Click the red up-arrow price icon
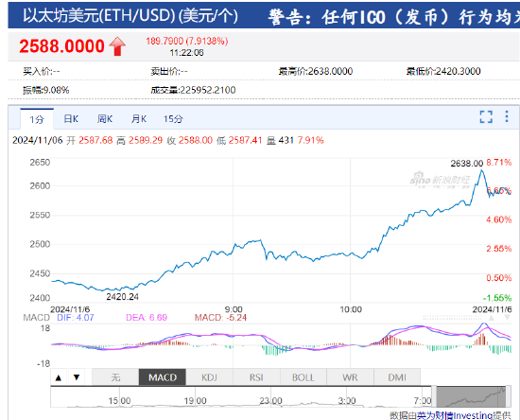 (x=117, y=46)
